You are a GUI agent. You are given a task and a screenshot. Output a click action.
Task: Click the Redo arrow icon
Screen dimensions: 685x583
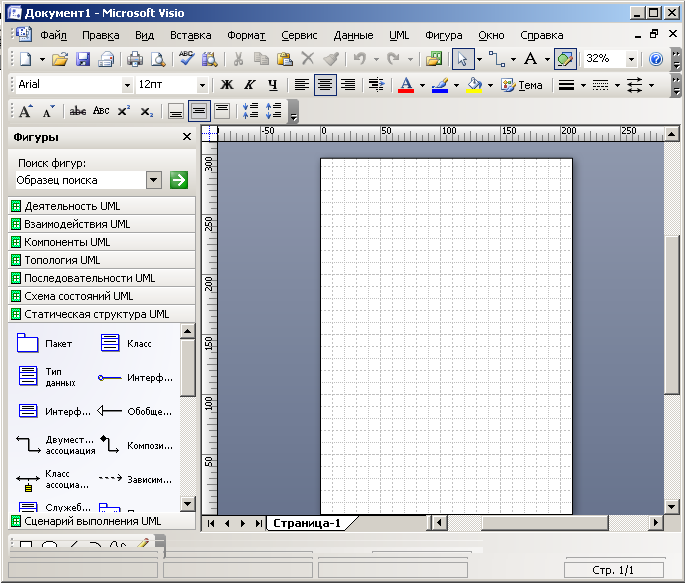pyautogui.click(x=394, y=59)
